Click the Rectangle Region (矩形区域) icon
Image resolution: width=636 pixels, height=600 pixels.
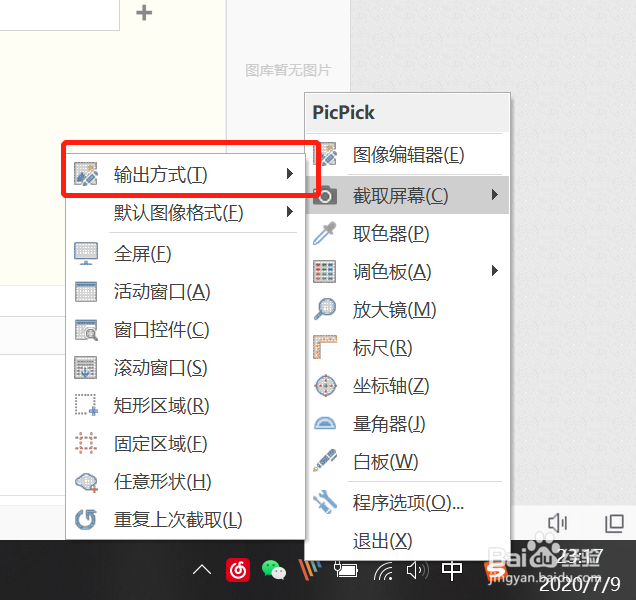coord(86,405)
